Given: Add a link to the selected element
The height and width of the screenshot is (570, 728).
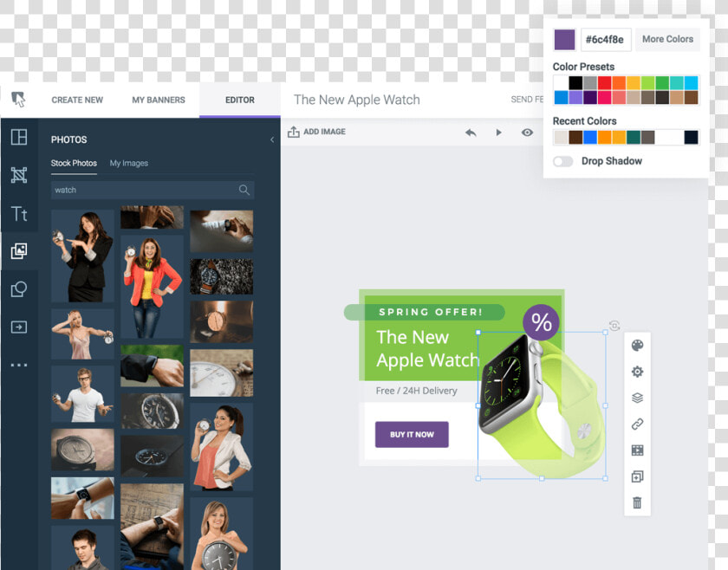Looking at the screenshot, I should click(638, 424).
